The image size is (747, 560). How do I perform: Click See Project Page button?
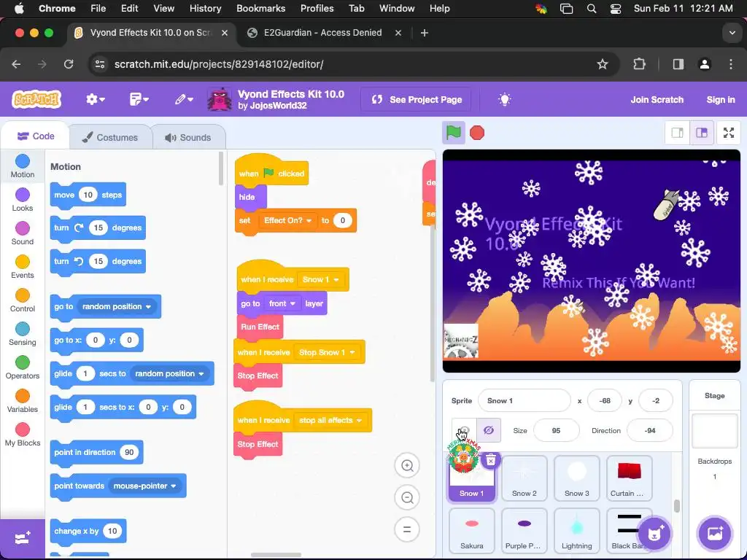tap(417, 99)
